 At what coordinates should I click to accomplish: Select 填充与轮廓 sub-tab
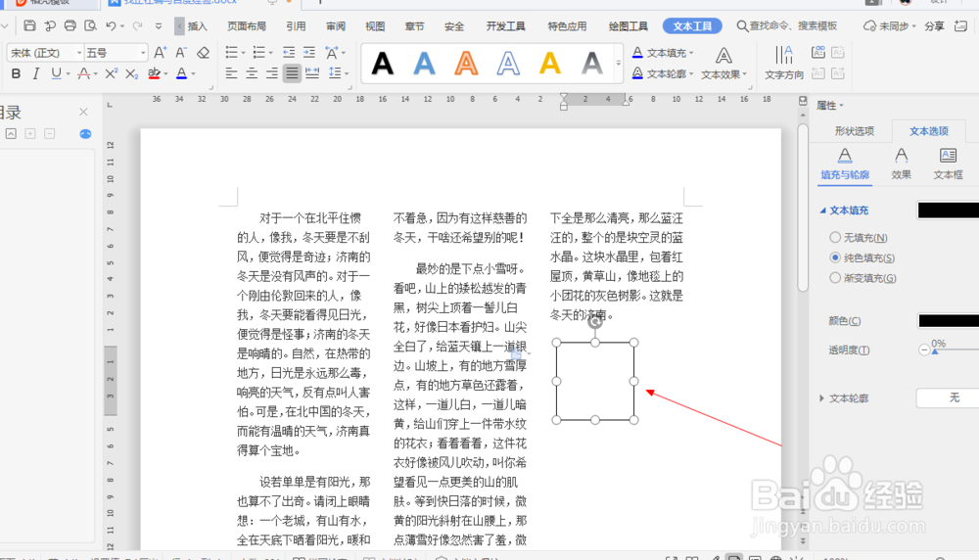point(845,163)
